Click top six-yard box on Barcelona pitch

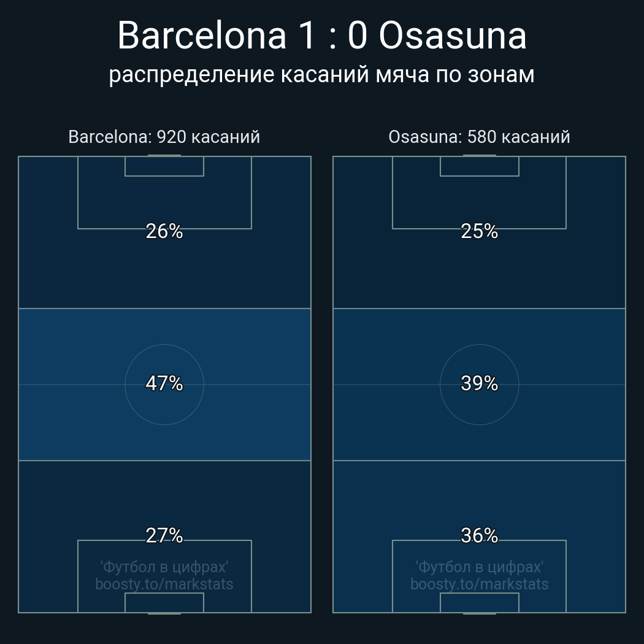click(164, 166)
